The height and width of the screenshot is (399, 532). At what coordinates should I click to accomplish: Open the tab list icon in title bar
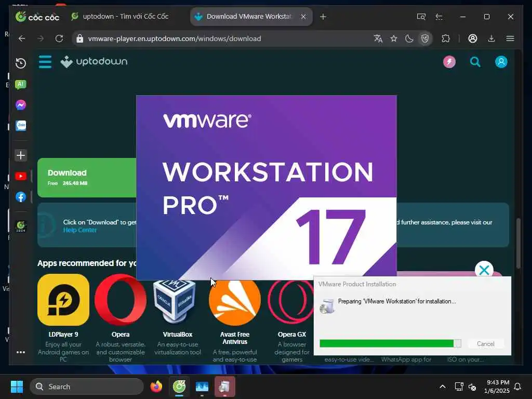[439, 17]
